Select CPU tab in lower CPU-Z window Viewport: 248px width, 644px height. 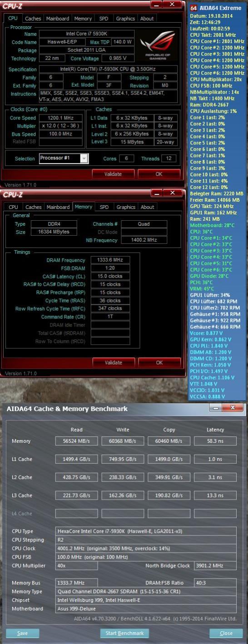tap(14, 207)
